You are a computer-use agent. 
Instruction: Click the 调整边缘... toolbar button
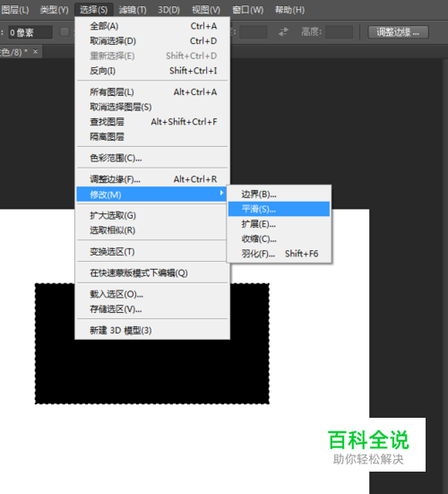point(398,32)
